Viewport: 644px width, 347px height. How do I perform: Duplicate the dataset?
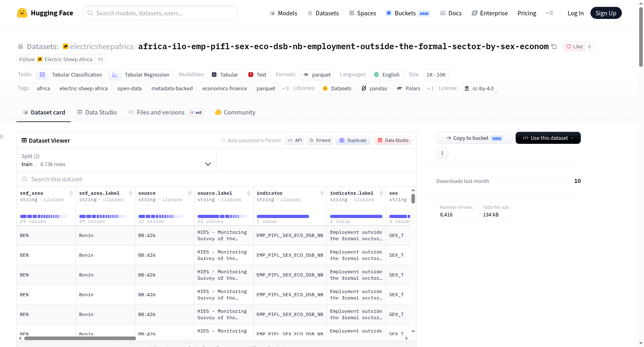(x=353, y=140)
